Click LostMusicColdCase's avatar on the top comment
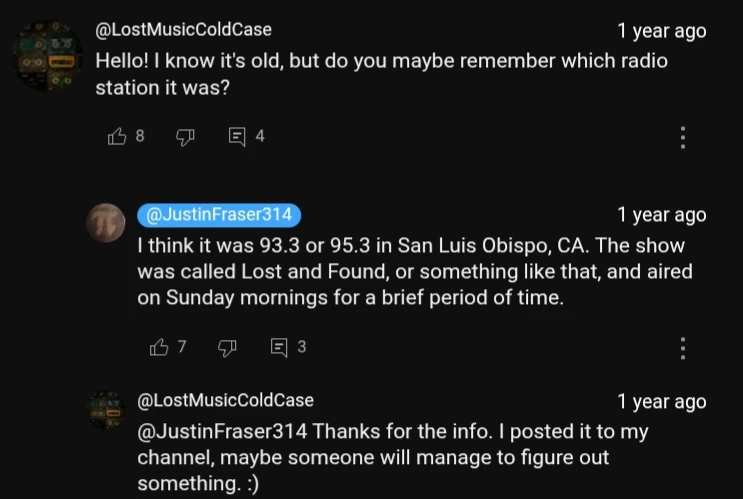 pos(49,57)
